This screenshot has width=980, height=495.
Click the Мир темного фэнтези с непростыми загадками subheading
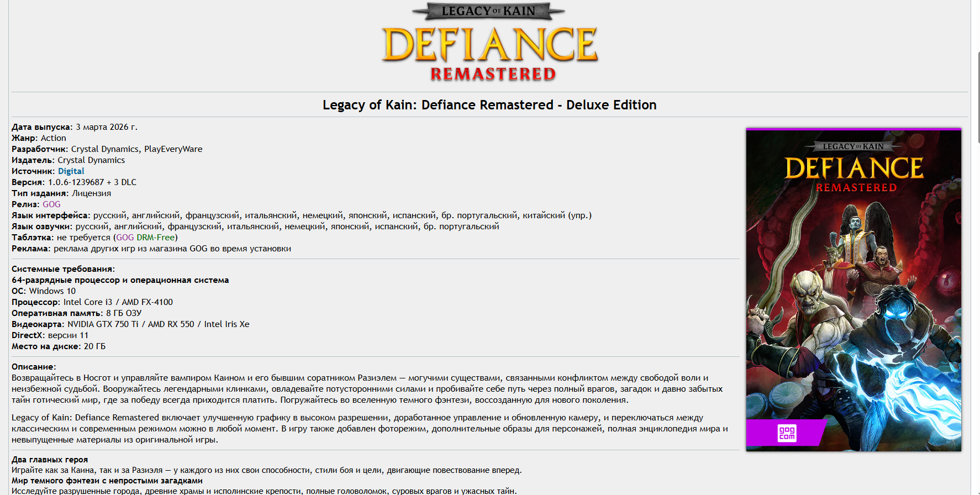coord(107,481)
